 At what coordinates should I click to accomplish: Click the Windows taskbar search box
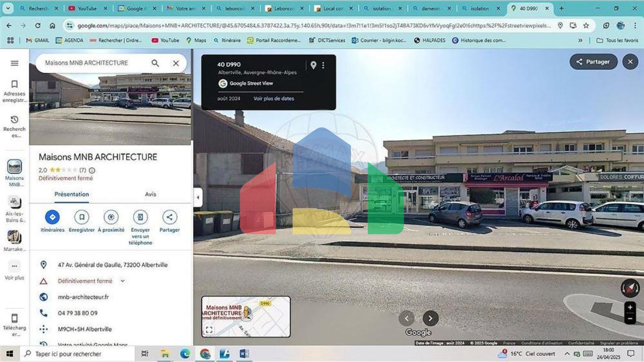pos(78,354)
